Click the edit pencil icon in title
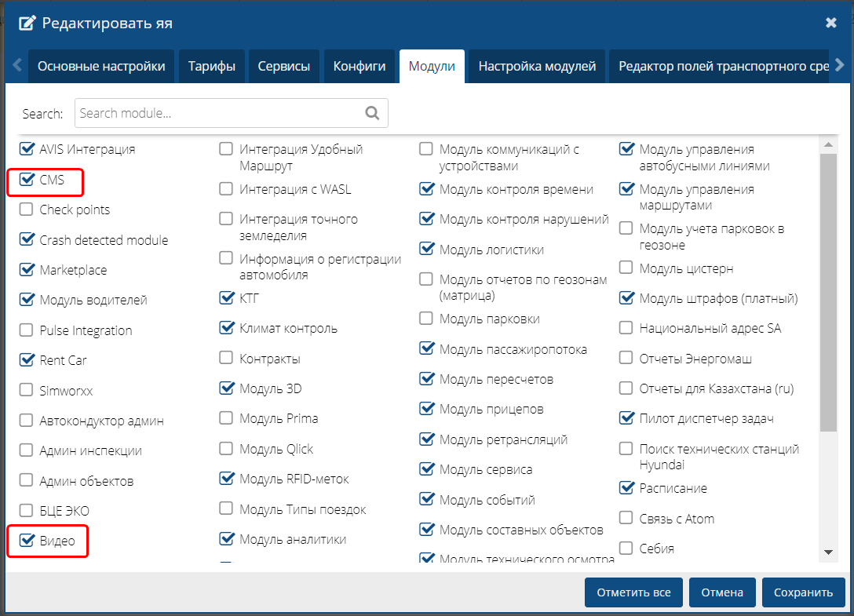This screenshot has height=616, width=854. tap(27, 23)
